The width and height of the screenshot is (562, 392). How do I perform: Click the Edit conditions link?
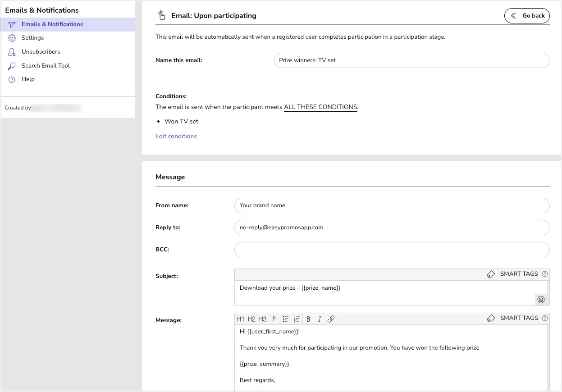pyautogui.click(x=176, y=137)
